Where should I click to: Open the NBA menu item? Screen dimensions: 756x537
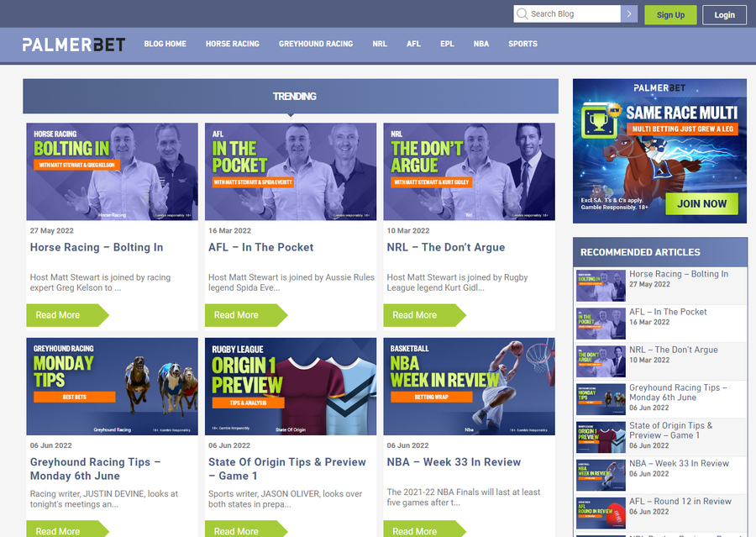coord(481,44)
